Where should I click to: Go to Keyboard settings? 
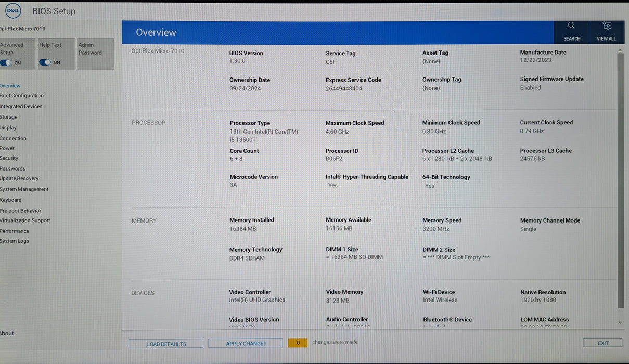coord(11,200)
